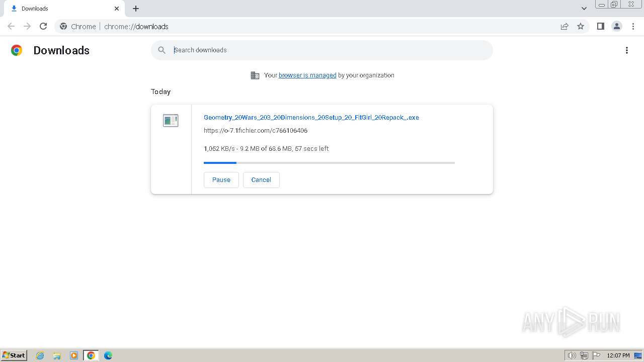
Task: Go forward to the next page
Action: (27, 26)
